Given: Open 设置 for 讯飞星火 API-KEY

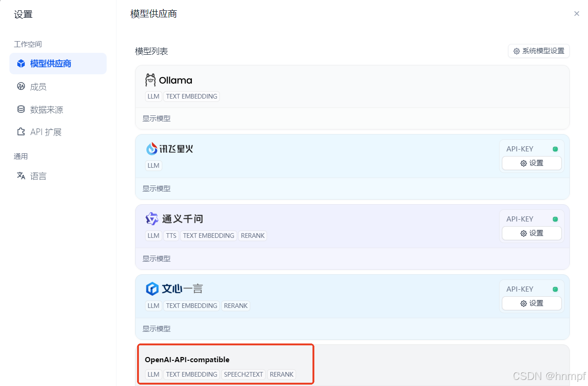Looking at the screenshot, I should point(532,163).
